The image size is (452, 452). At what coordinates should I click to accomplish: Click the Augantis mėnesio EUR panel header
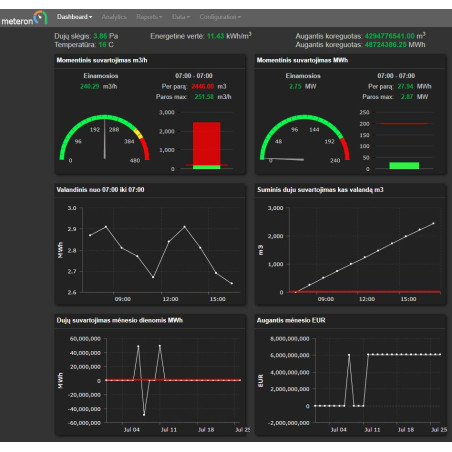click(x=291, y=320)
